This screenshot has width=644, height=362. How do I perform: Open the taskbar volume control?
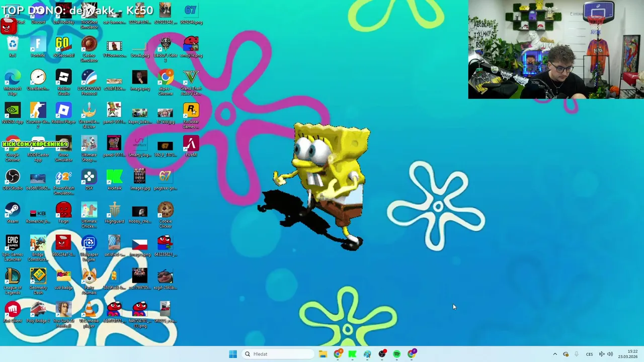(610, 354)
